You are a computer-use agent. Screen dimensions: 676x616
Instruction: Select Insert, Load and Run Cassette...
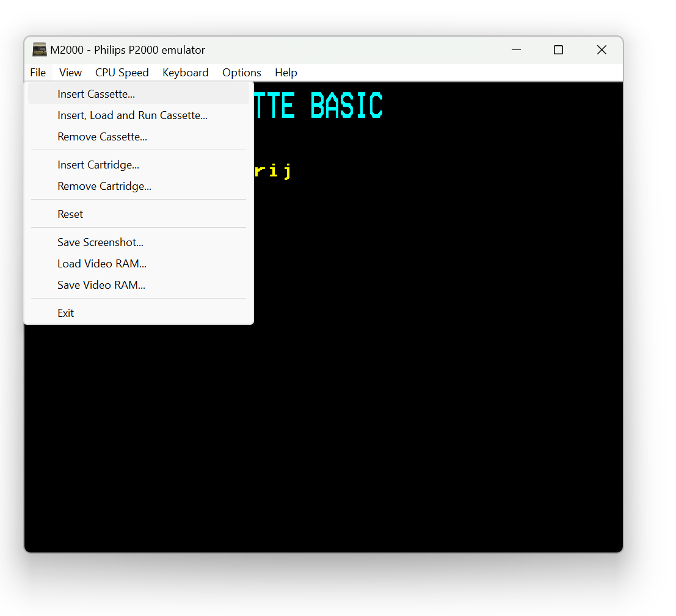tap(139, 115)
